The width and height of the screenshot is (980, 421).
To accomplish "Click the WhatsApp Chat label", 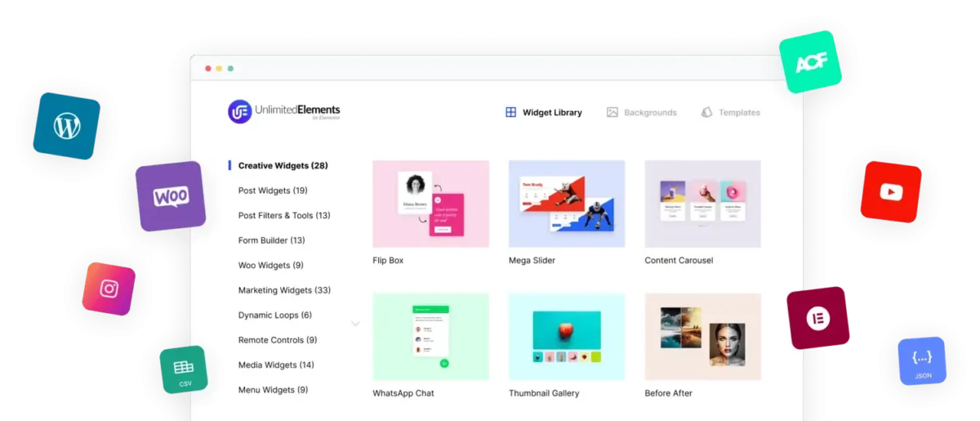I will [403, 393].
